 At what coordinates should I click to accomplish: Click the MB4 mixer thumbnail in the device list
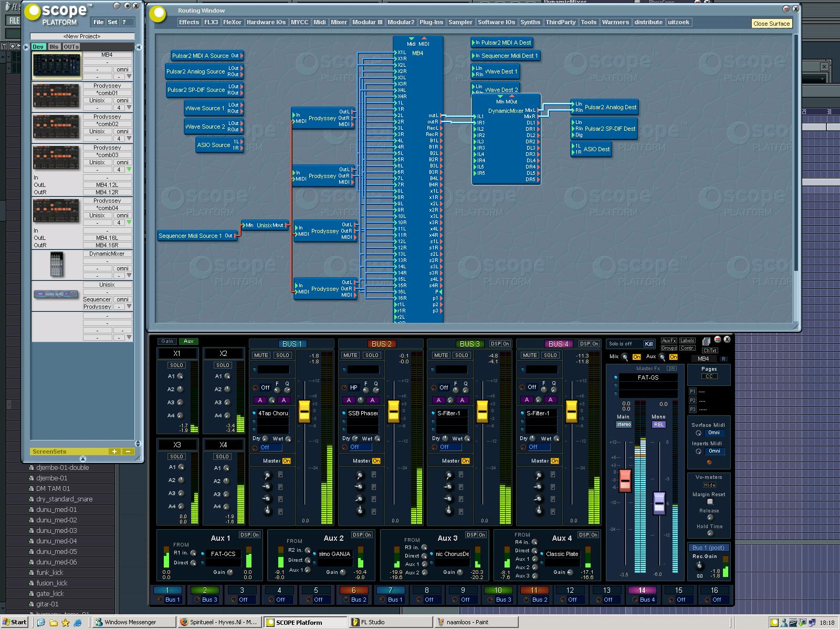pyautogui.click(x=57, y=66)
